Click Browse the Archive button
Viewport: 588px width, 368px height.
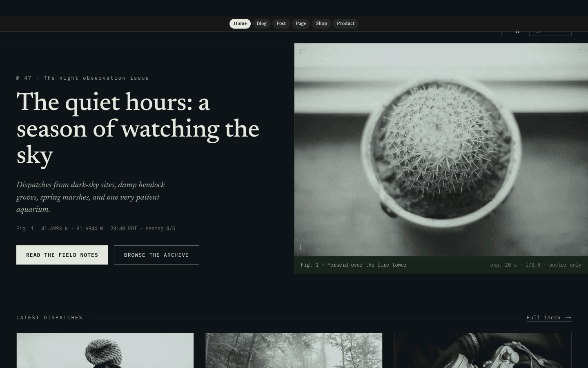pos(156,255)
